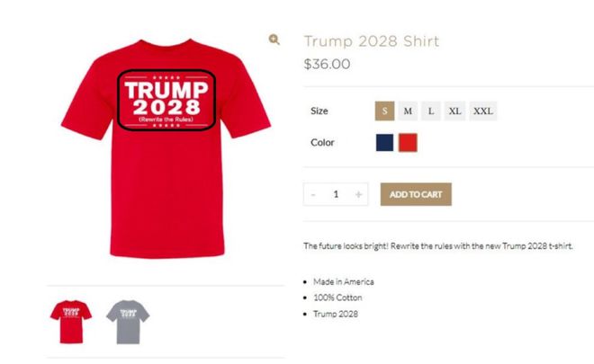View the red shirt thumbnail

pyautogui.click(x=71, y=322)
